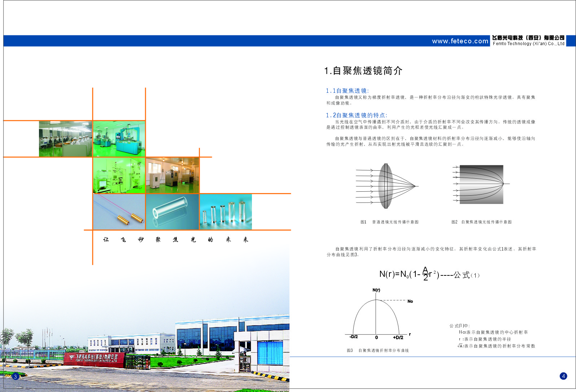
Task: Click the 1.自聚焦透镜简介 main heading
Action: [x=363, y=71]
